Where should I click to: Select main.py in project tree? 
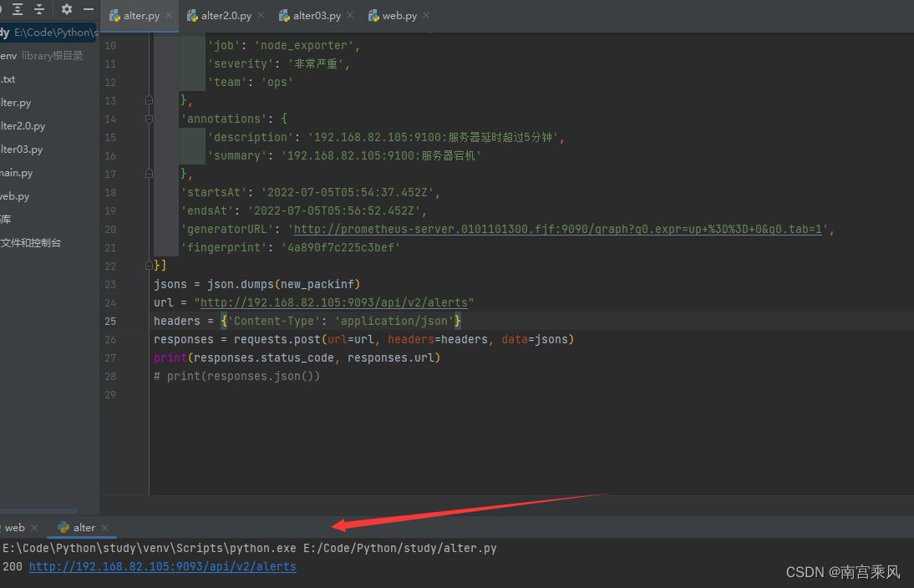tap(17, 173)
